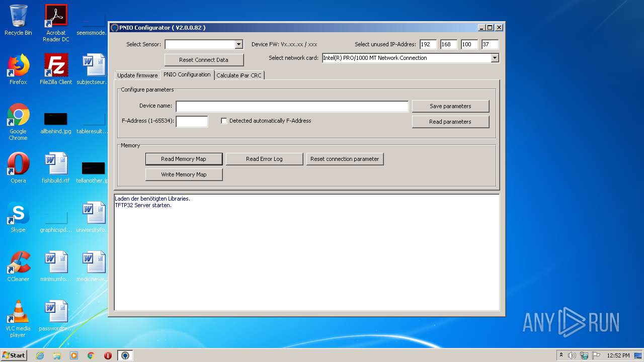Image resolution: width=644 pixels, height=362 pixels.
Task: Launch CCleaner desktop shortcut
Action: tap(18, 266)
